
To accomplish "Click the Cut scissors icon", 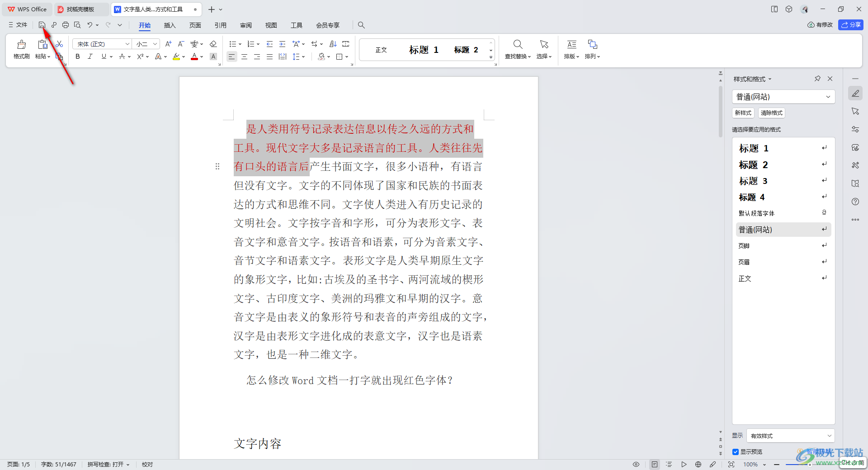I will (59, 44).
